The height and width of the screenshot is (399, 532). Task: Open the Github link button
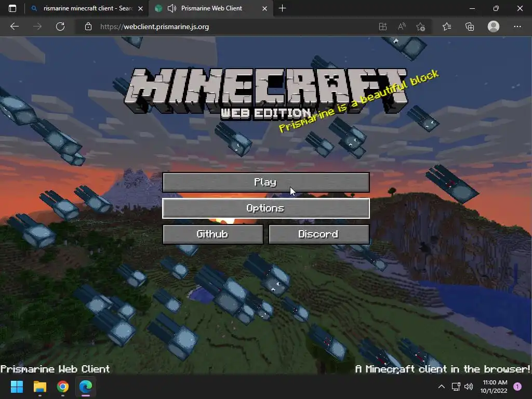tap(212, 234)
